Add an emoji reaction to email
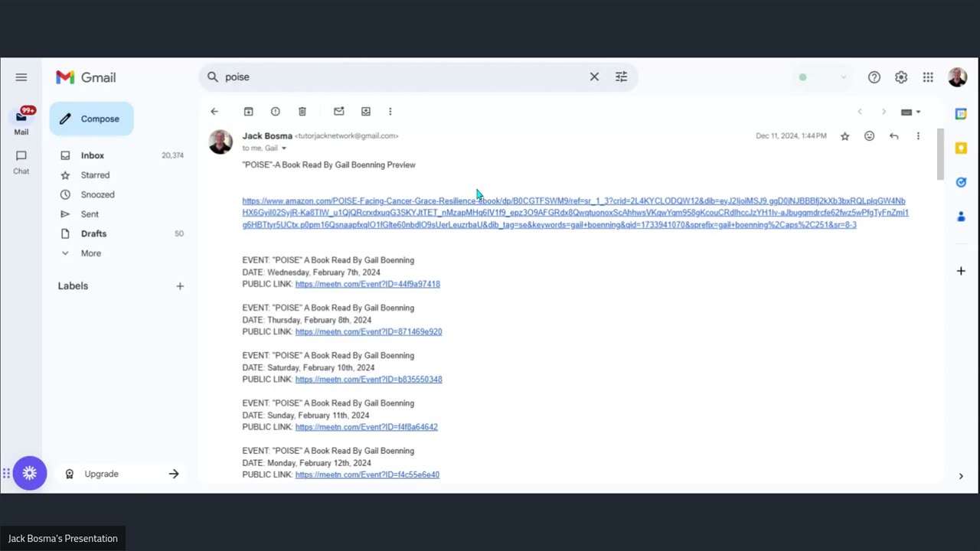Viewport: 980px width, 551px height. (870, 136)
